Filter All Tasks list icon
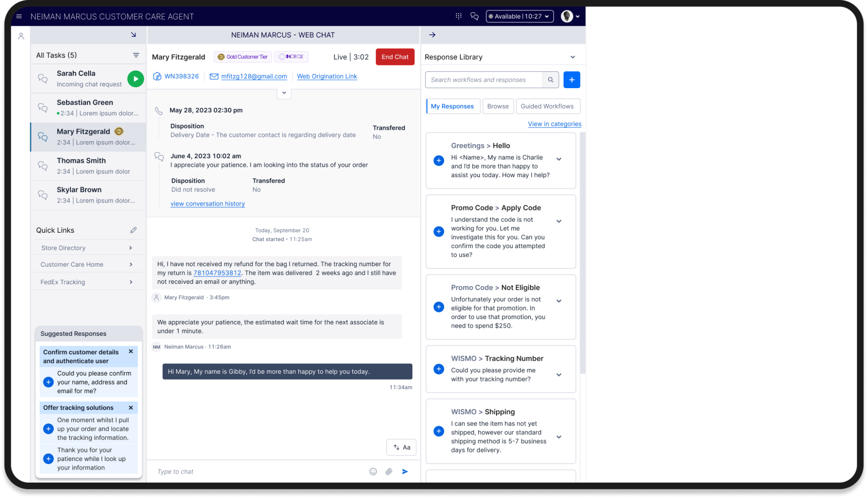868x498 pixels. click(x=136, y=55)
